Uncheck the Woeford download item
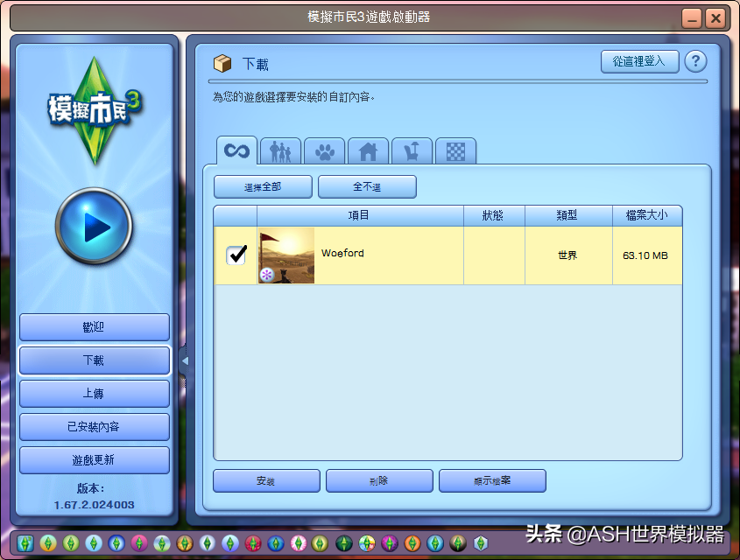 click(234, 254)
